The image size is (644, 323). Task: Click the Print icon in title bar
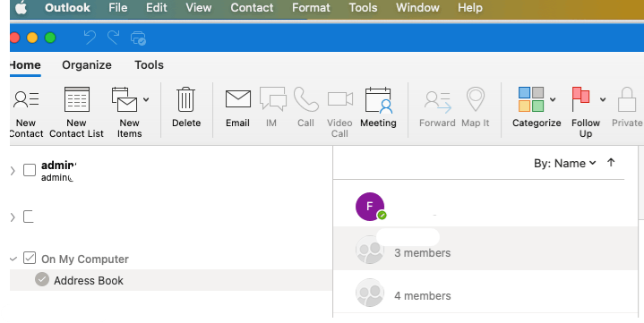click(138, 38)
